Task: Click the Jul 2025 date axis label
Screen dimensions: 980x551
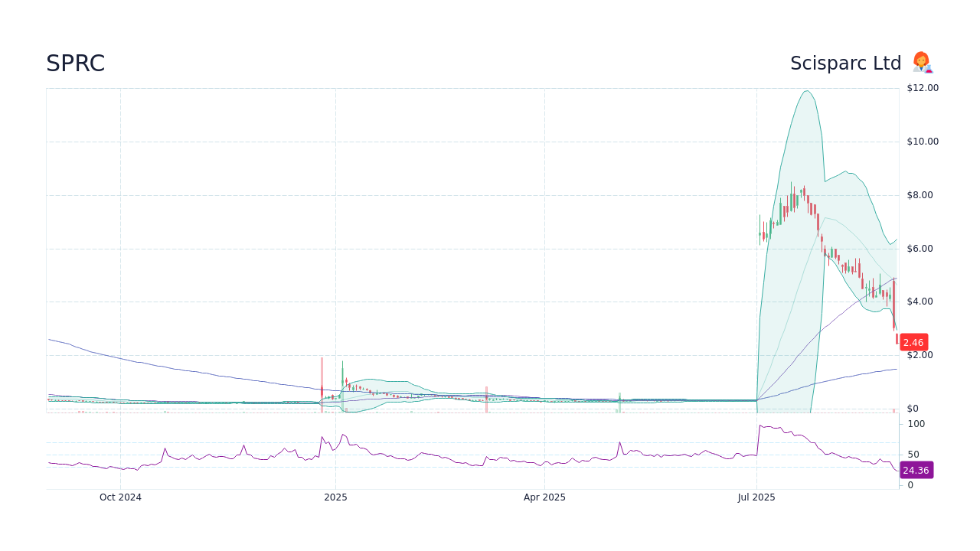Action: 756,497
